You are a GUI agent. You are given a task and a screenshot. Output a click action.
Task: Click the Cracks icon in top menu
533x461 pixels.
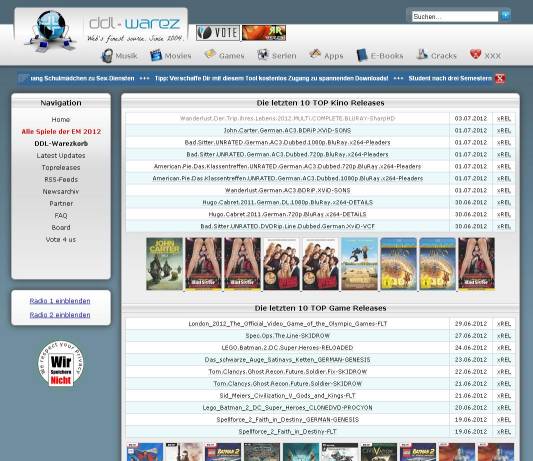click(x=422, y=54)
